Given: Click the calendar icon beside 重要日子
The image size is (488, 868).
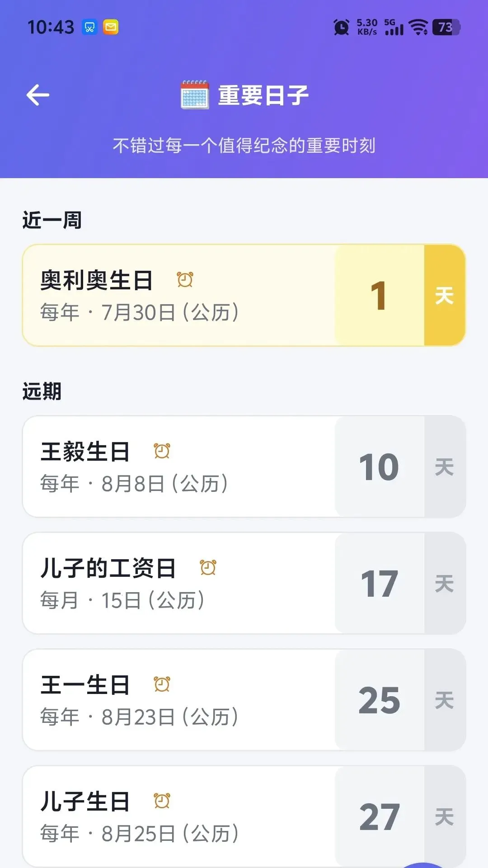Looking at the screenshot, I should click(x=195, y=94).
